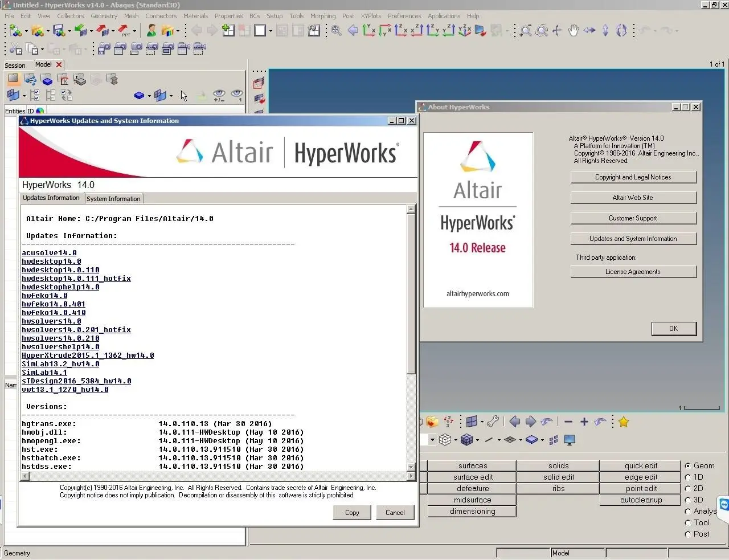The height and width of the screenshot is (560, 729).
Task: Click the updates list vertical scrollbar
Action: click(x=411, y=338)
